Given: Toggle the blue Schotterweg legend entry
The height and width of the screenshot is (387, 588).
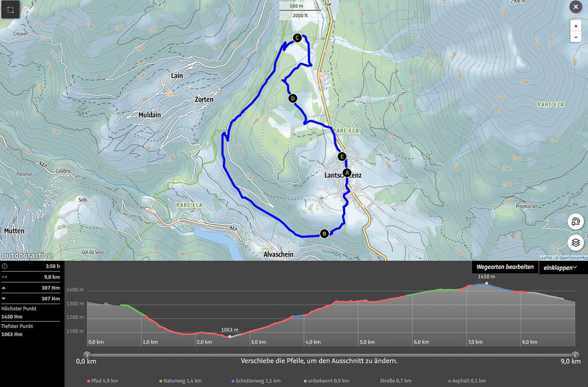Looking at the screenshot, I should pos(251,381).
